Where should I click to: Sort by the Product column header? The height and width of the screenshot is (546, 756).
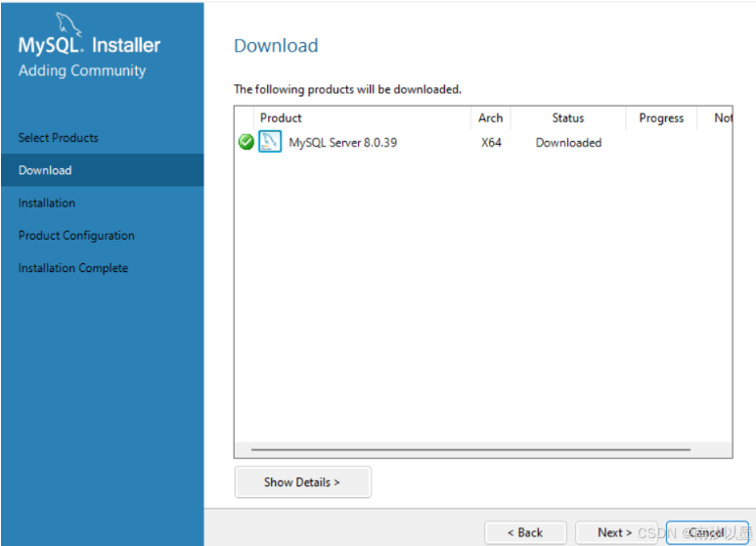click(282, 118)
